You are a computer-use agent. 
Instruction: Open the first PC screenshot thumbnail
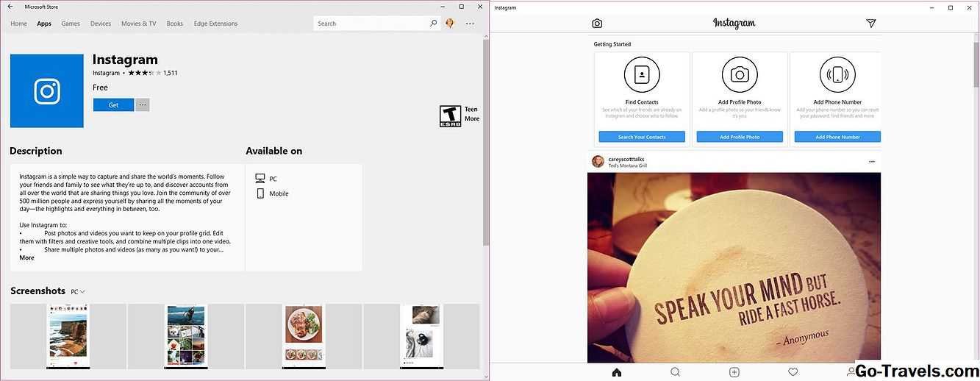tap(68, 336)
